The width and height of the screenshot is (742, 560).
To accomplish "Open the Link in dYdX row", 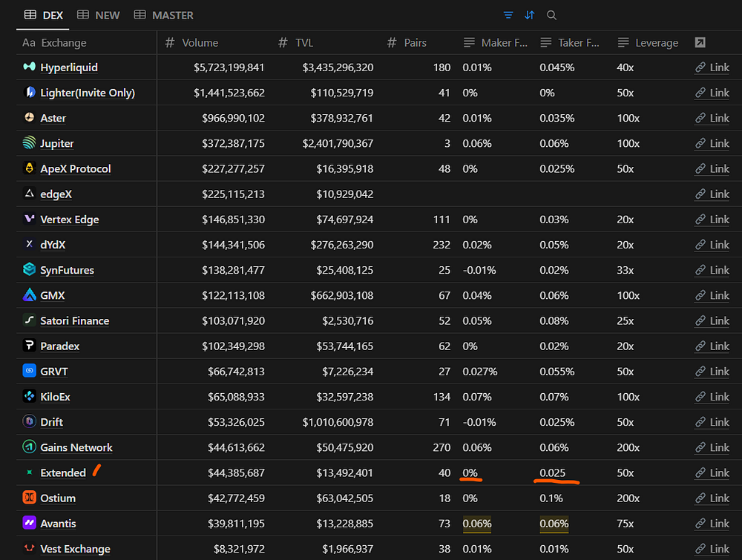I will (x=712, y=245).
